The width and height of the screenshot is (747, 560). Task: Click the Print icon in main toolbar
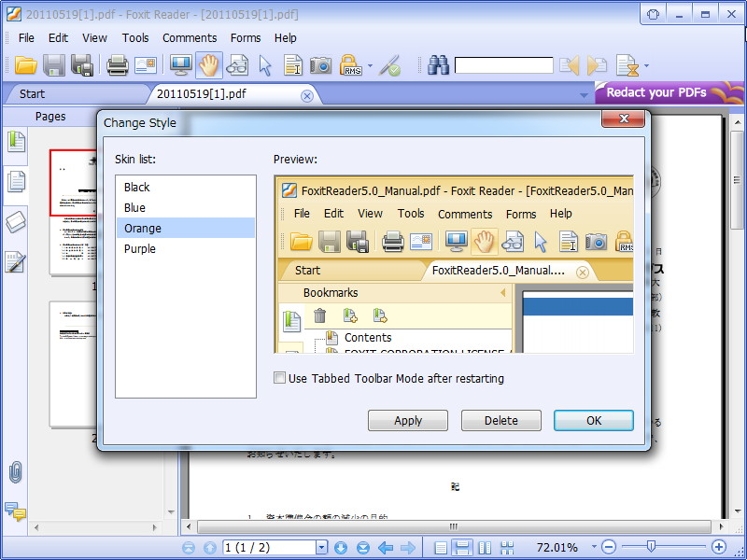point(118,65)
